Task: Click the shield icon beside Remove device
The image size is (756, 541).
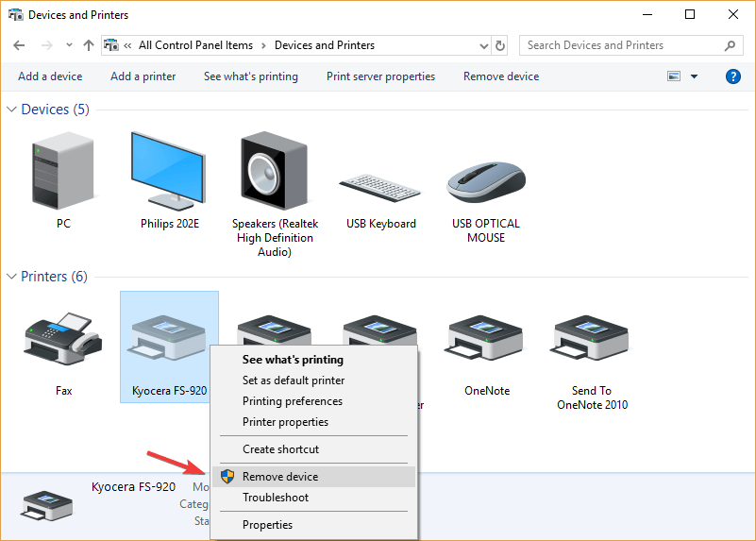Action: [227, 477]
